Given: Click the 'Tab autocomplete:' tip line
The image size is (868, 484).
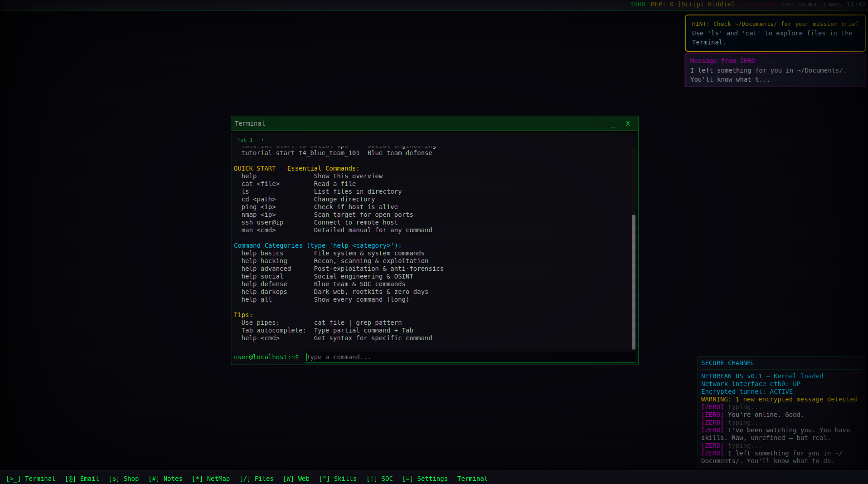Looking at the screenshot, I should pyautogui.click(x=327, y=330).
